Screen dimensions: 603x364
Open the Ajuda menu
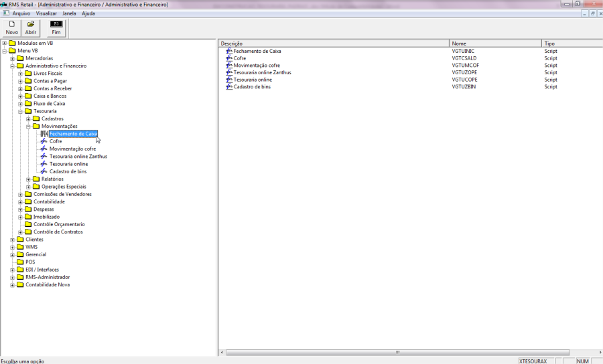(x=88, y=13)
